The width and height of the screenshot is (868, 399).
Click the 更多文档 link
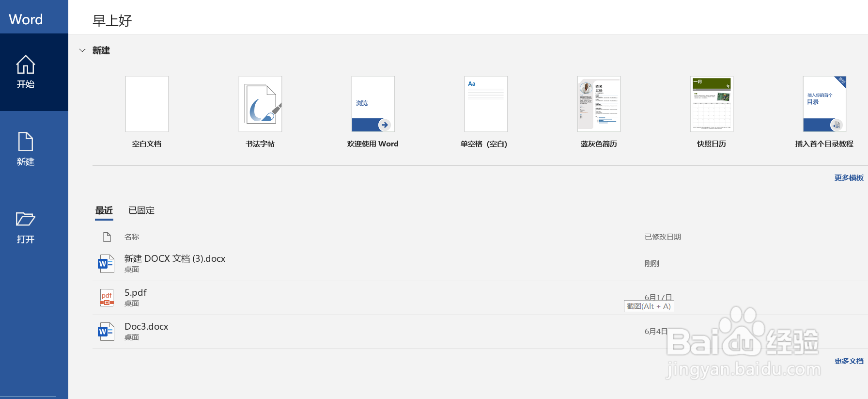849,361
